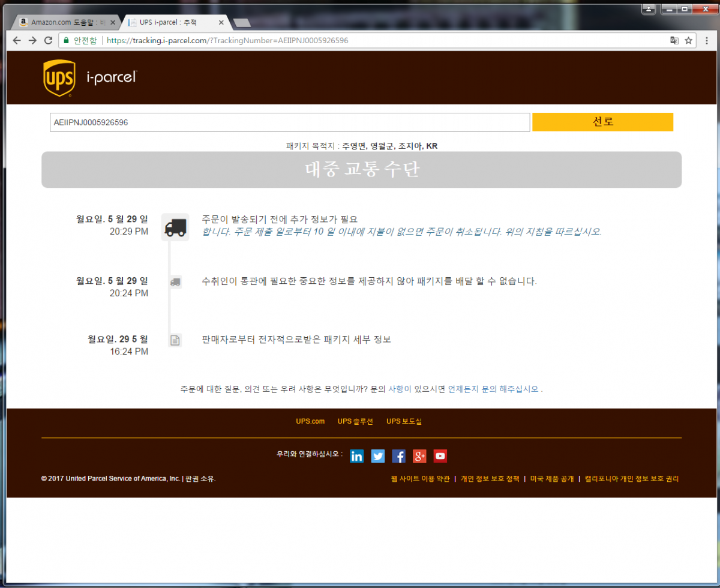Click the 20:29 PM timestamp
Viewport: 720px width, 588px height.
click(128, 232)
